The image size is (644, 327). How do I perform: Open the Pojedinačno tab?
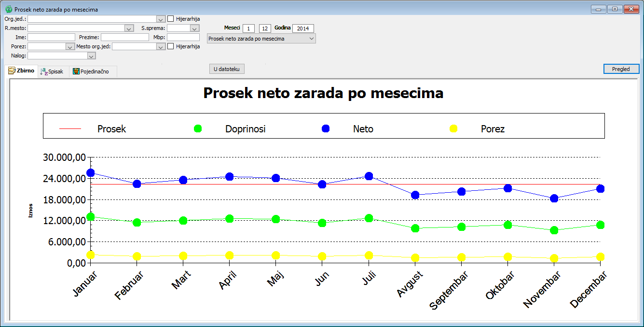coord(93,71)
